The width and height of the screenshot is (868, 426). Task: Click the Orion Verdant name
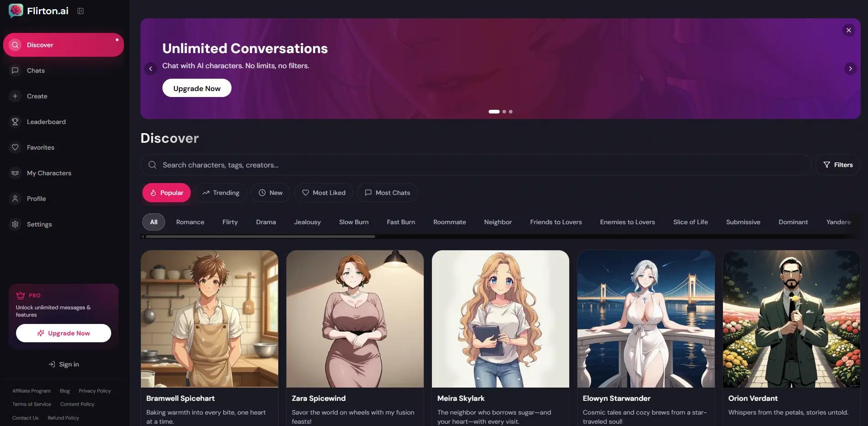pos(753,399)
